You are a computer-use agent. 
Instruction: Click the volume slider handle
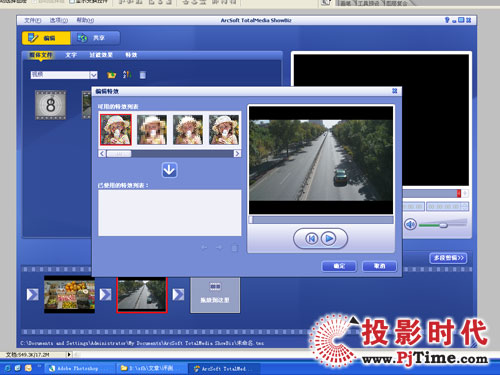coord(443,226)
